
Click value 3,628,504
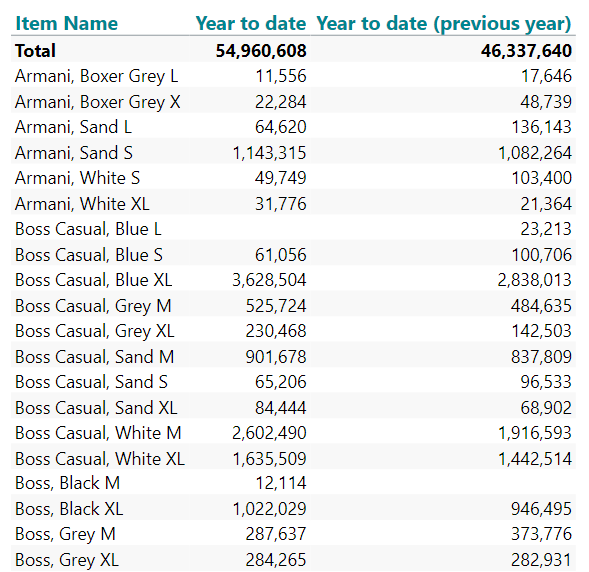tap(269, 280)
